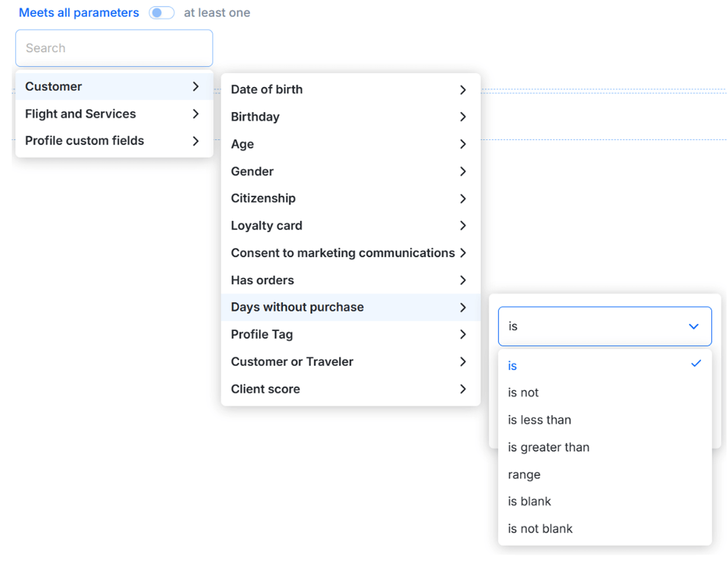728x565 pixels.
Task: Click the Client score arrow icon
Action: coord(463,389)
